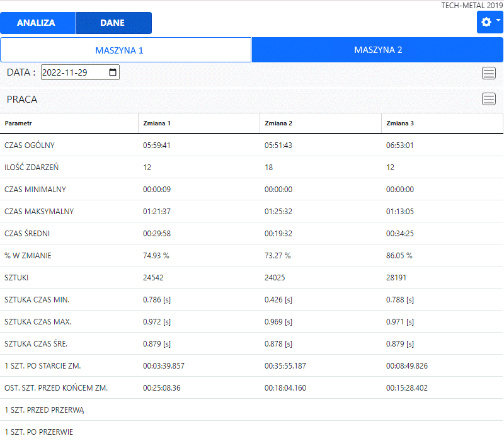This screenshot has width=504, height=441.
Task: Open hamburger menu in PRACA section
Action: [489, 99]
